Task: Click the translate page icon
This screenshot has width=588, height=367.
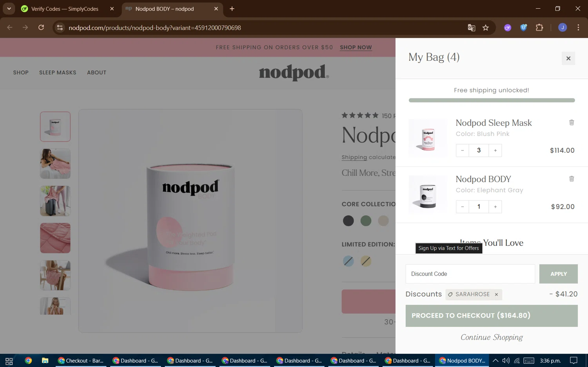Action: pyautogui.click(x=471, y=27)
